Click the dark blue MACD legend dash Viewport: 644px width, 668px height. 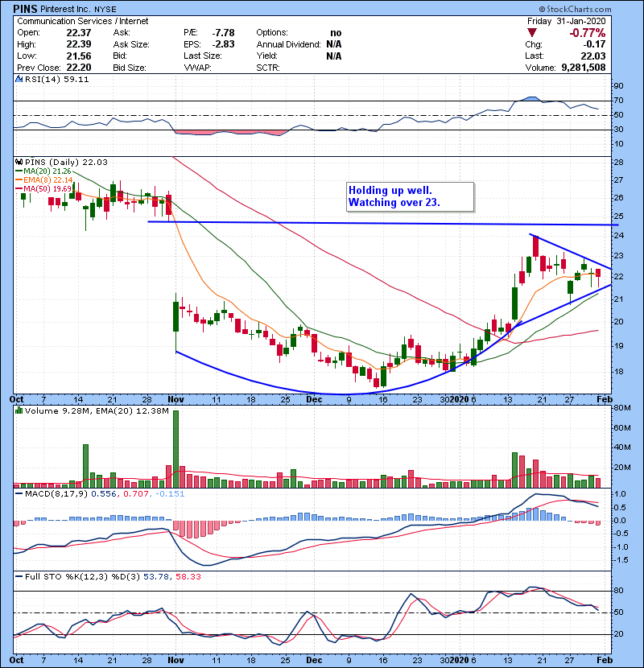pyautogui.click(x=19, y=494)
